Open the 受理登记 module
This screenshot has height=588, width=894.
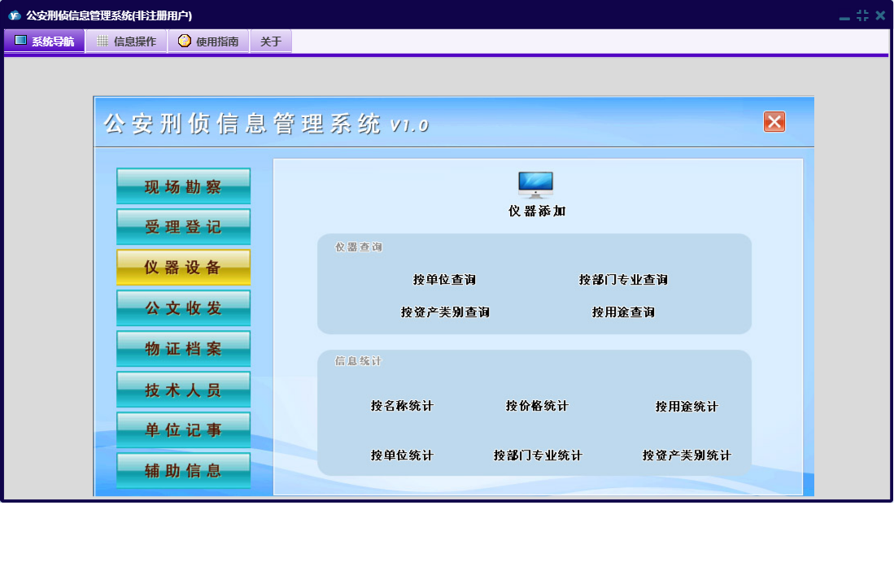point(183,227)
